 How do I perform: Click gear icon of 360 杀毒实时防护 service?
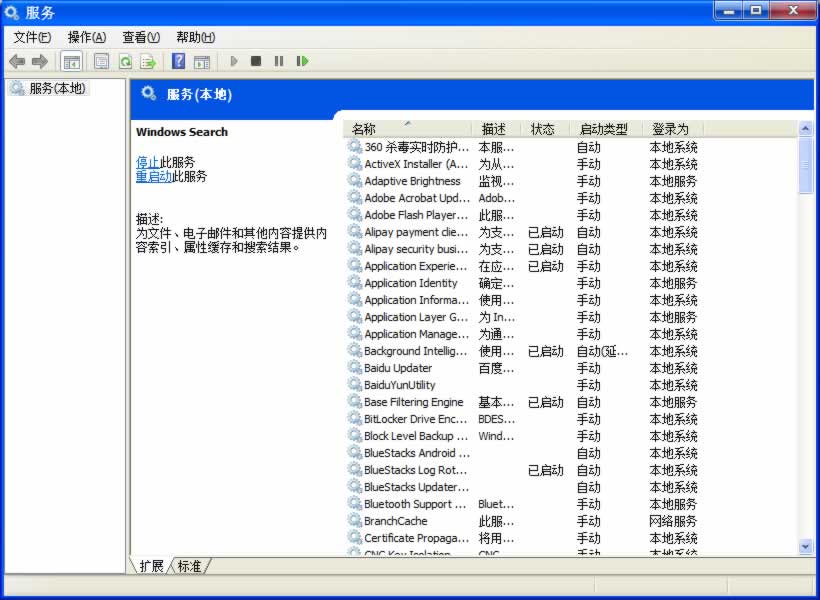point(355,146)
